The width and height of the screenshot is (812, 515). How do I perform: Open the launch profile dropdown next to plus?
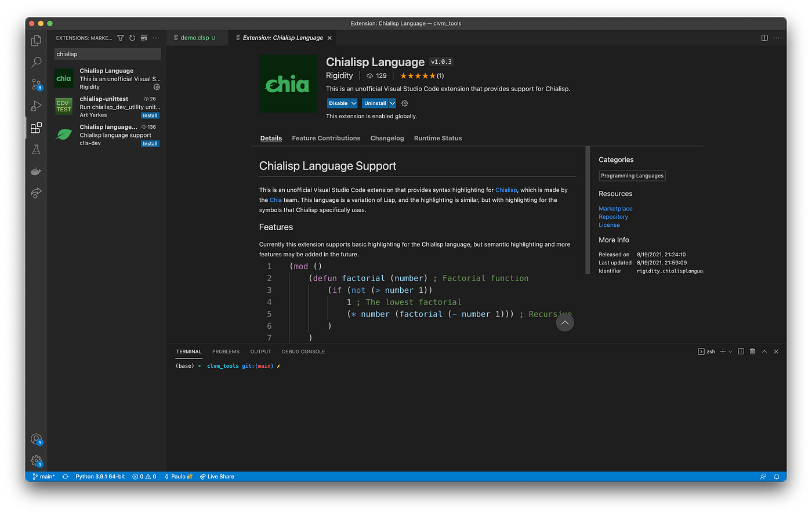tap(730, 351)
